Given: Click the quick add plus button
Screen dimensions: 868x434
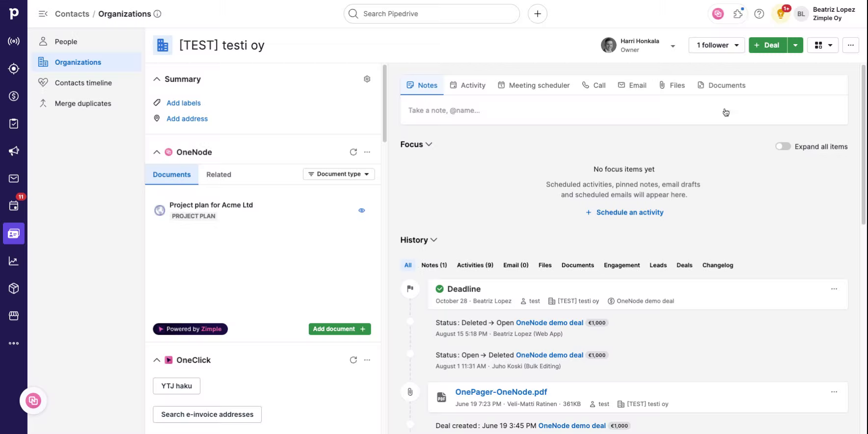Looking at the screenshot, I should [538, 14].
